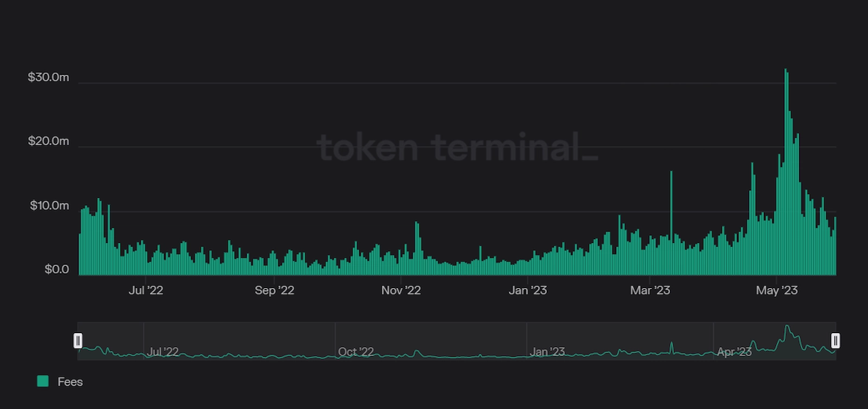
Task: Click the left range slider handle
Action: (78, 341)
